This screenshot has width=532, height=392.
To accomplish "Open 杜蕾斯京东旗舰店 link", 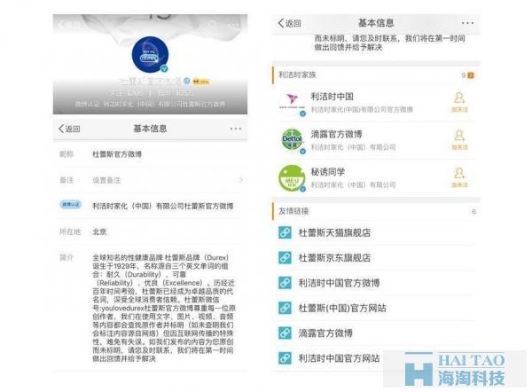I will [334, 258].
